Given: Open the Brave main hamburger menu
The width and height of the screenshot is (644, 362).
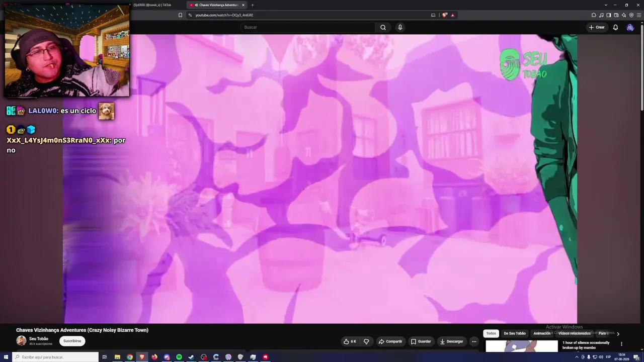Looking at the screenshot, I should click(639, 15).
